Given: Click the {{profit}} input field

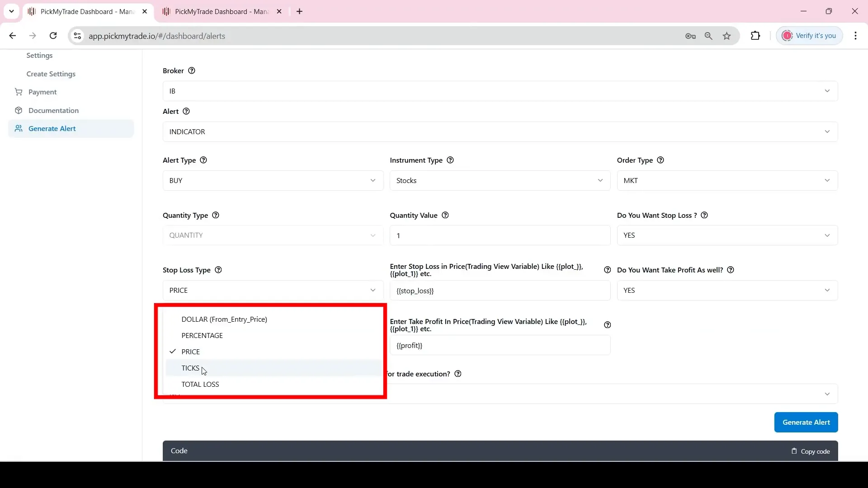Looking at the screenshot, I should tap(500, 346).
